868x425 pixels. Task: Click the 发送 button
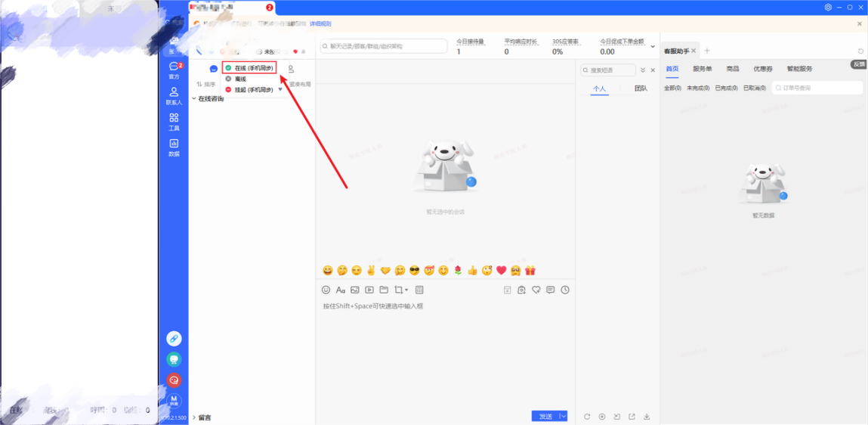(x=545, y=417)
